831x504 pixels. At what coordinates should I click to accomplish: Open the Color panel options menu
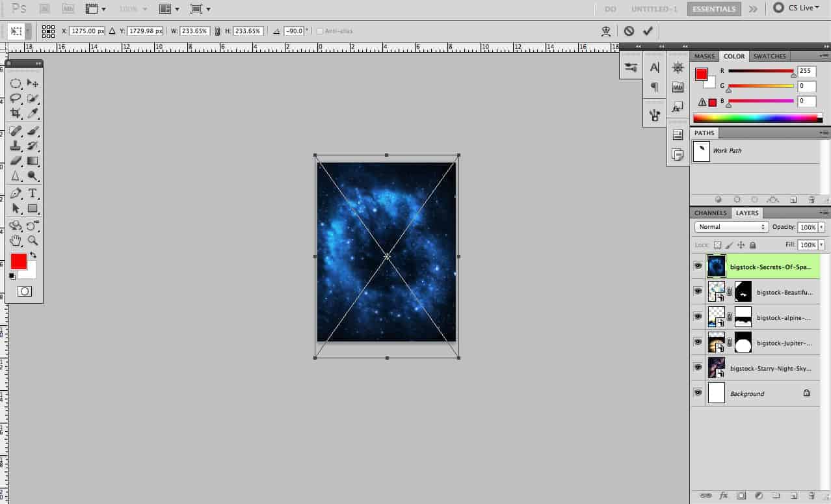(x=825, y=56)
